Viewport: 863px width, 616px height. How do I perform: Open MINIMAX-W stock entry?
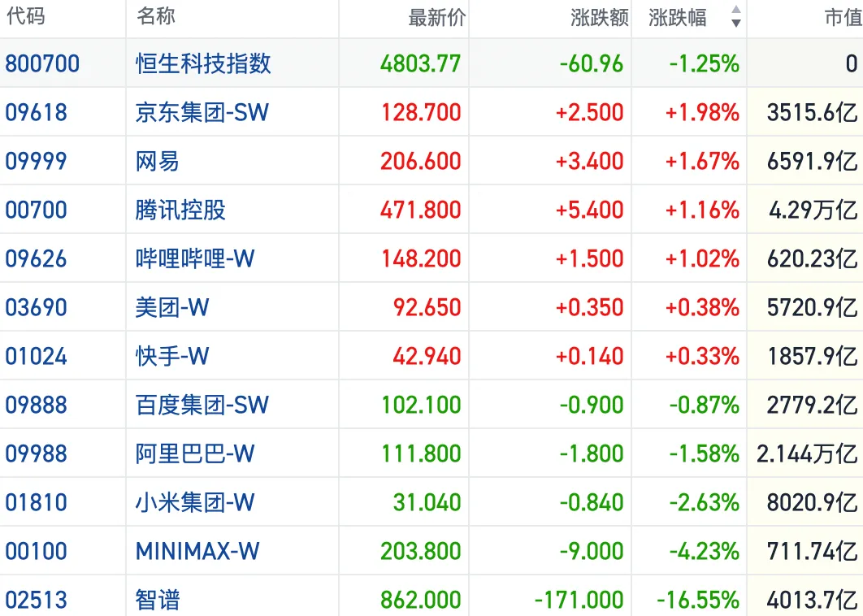click(x=197, y=551)
